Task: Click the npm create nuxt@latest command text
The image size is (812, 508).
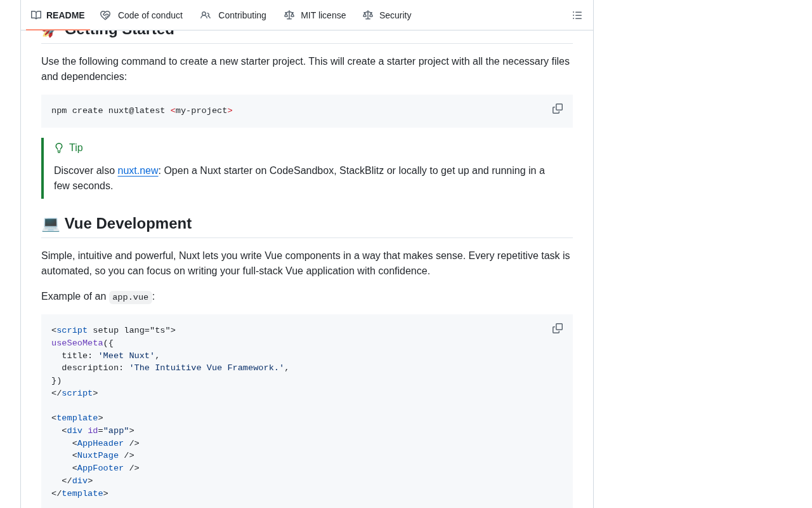Action: (x=142, y=111)
